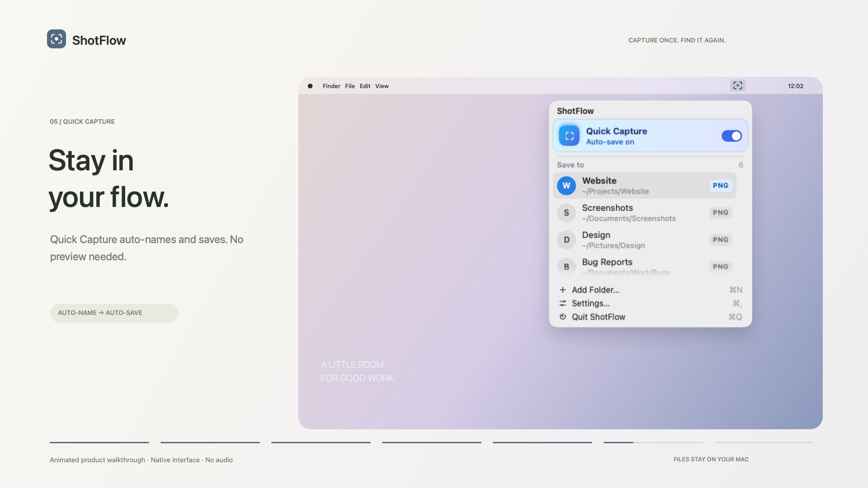Select the Design folder D avatar
The image size is (868, 488).
tap(566, 240)
